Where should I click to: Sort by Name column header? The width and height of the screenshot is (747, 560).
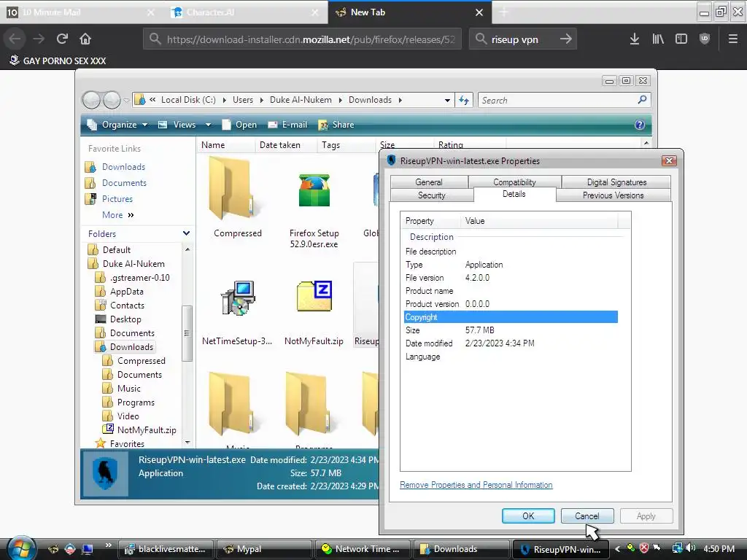(225, 145)
